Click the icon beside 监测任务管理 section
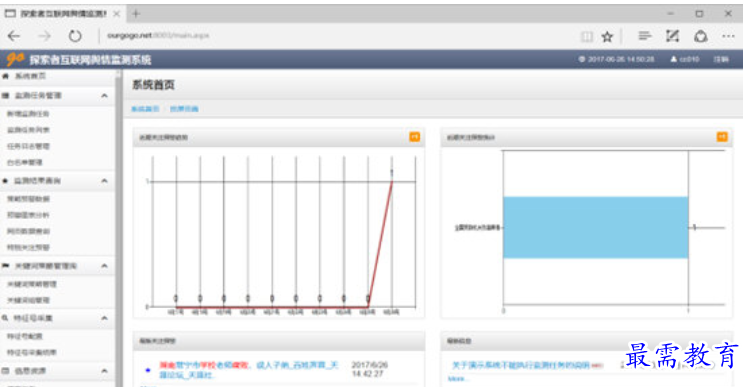This screenshot has height=387, width=747. 6,96
